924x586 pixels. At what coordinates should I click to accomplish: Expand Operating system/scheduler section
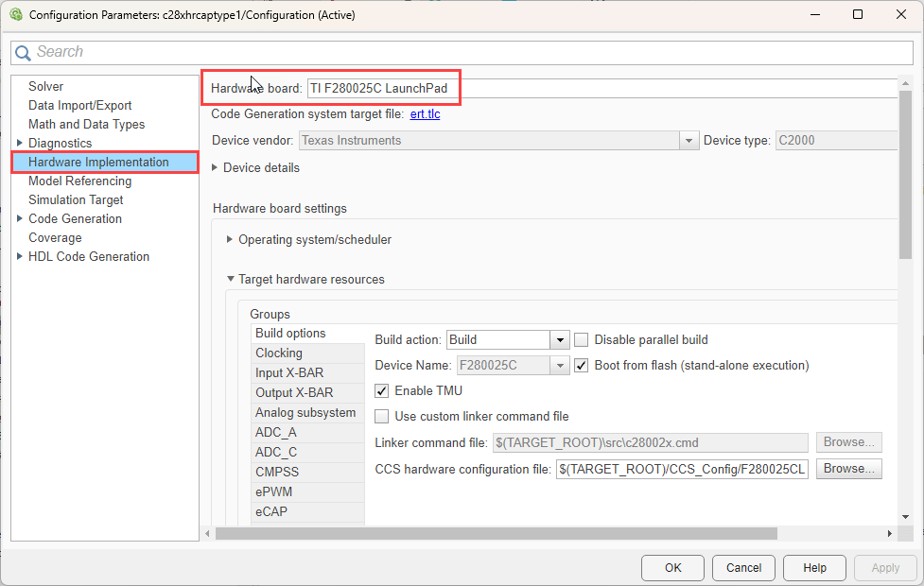coord(230,240)
